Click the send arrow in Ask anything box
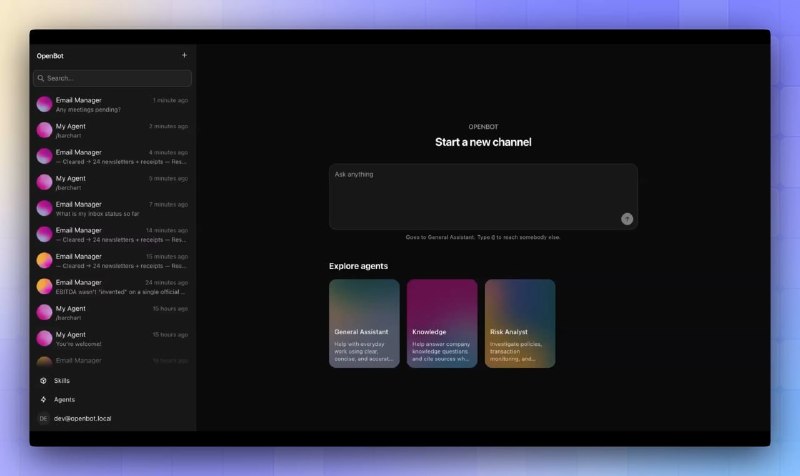Image resolution: width=800 pixels, height=476 pixels. point(627,219)
